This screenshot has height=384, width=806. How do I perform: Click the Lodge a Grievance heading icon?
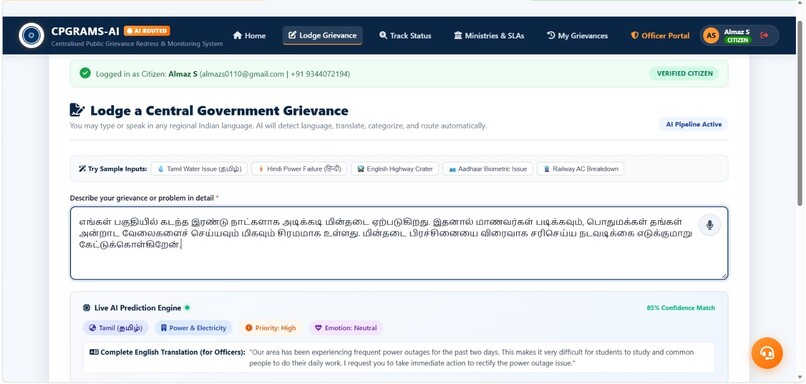pos(77,110)
